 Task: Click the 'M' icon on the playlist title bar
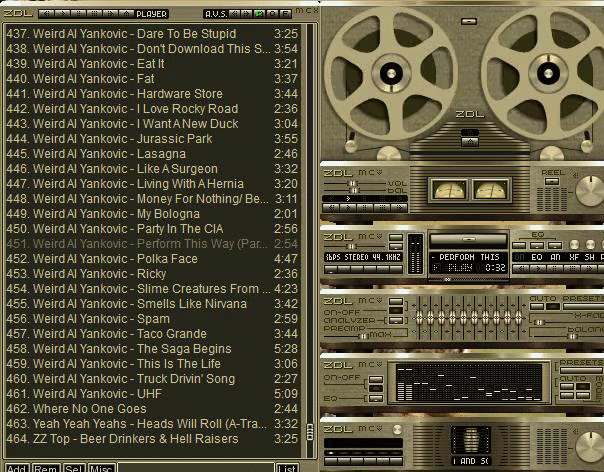click(300, 11)
